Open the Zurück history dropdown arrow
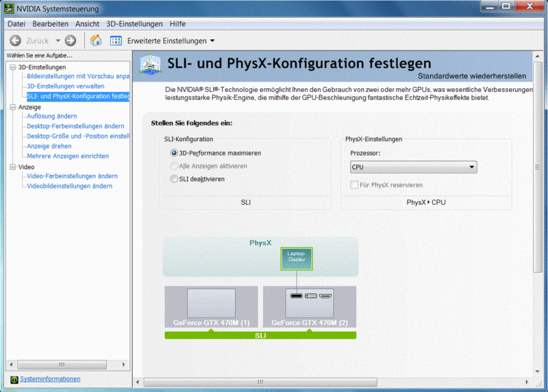 click(x=58, y=41)
